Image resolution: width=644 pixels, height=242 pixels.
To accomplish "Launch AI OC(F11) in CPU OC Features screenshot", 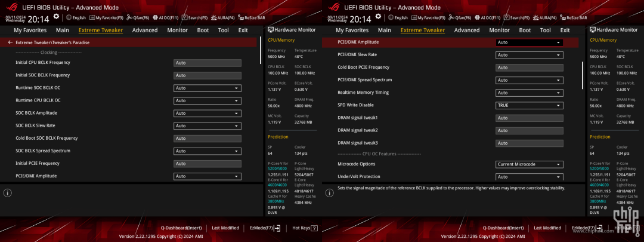I will coord(488,18).
